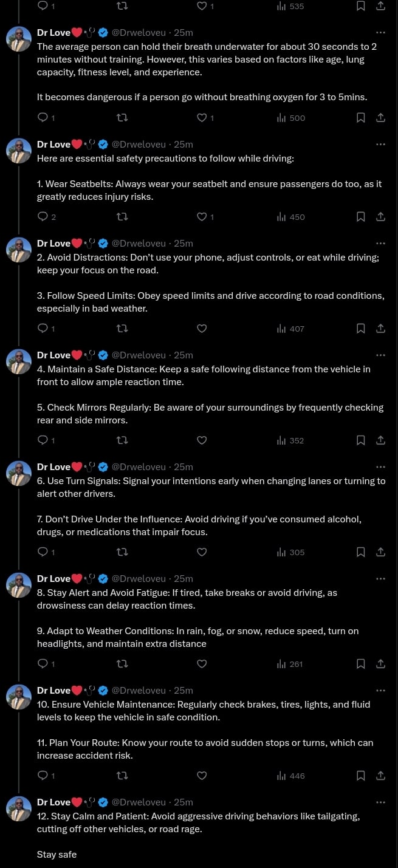The height and width of the screenshot is (868, 398).
Task: Like the Wear Seatbelts tweet
Action: pyautogui.click(x=202, y=217)
